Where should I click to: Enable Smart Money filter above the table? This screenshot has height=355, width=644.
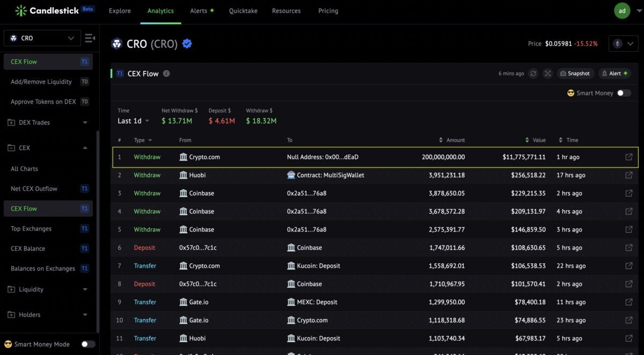(x=623, y=92)
